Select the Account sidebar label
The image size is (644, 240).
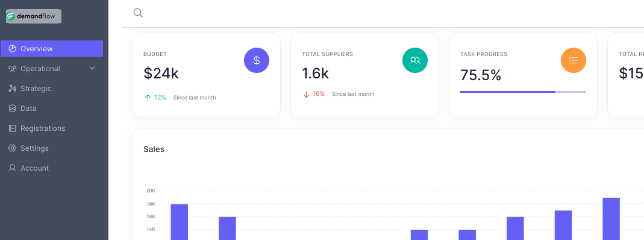coord(34,168)
